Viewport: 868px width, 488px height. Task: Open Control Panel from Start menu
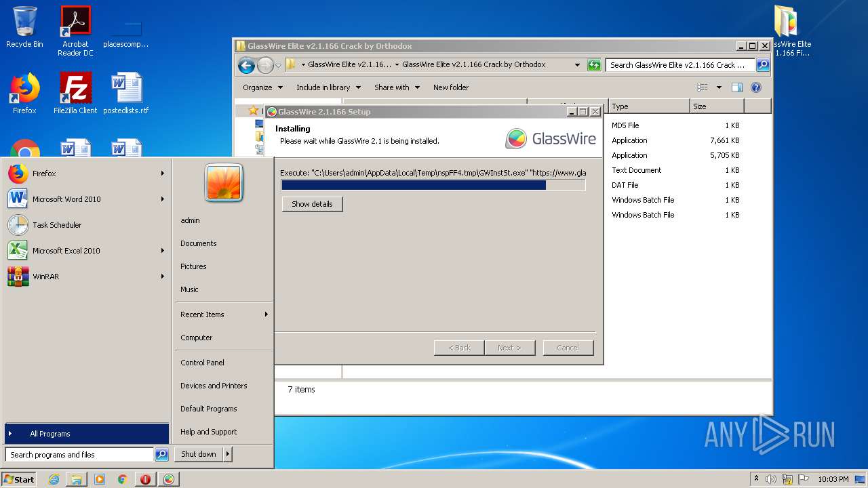point(202,363)
